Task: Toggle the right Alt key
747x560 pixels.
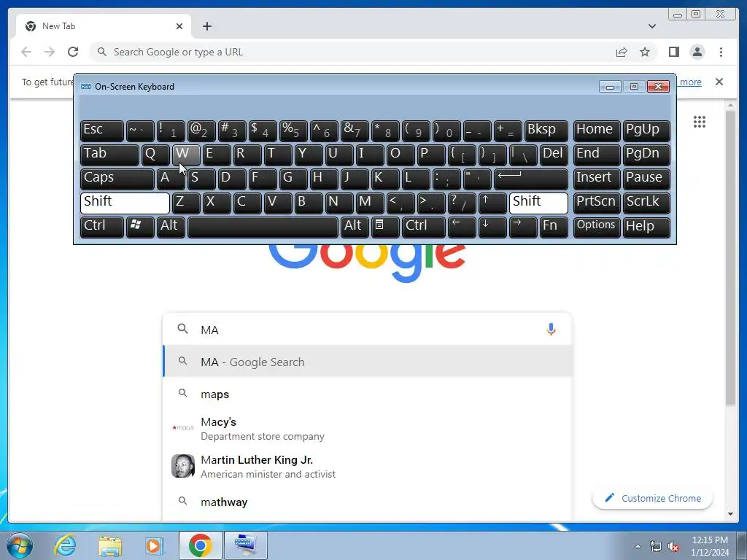Action: 355,227
